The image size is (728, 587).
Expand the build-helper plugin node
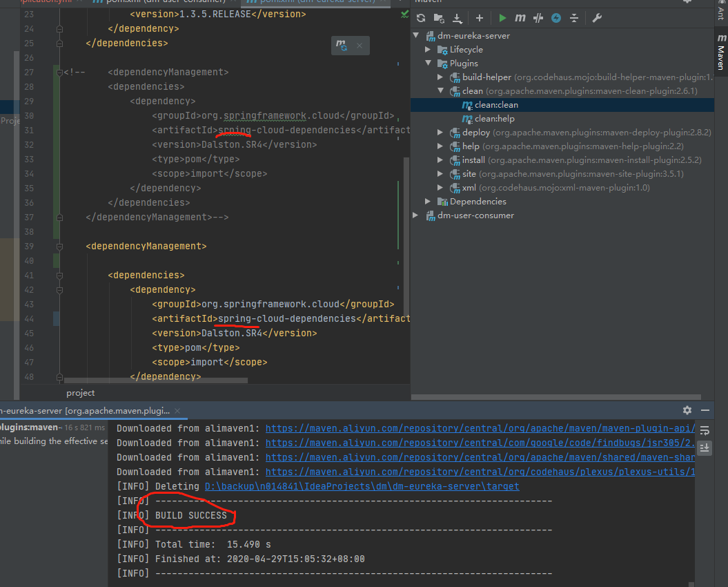pyautogui.click(x=440, y=77)
